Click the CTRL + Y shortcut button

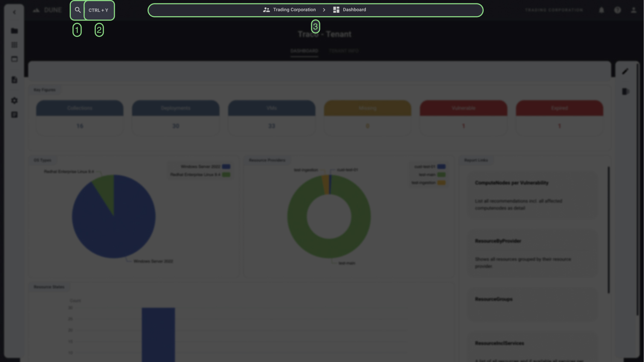coord(99,10)
